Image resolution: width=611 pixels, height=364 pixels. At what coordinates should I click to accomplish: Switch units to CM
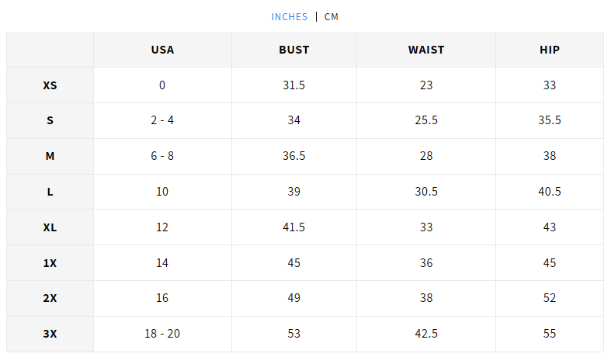coord(332,17)
